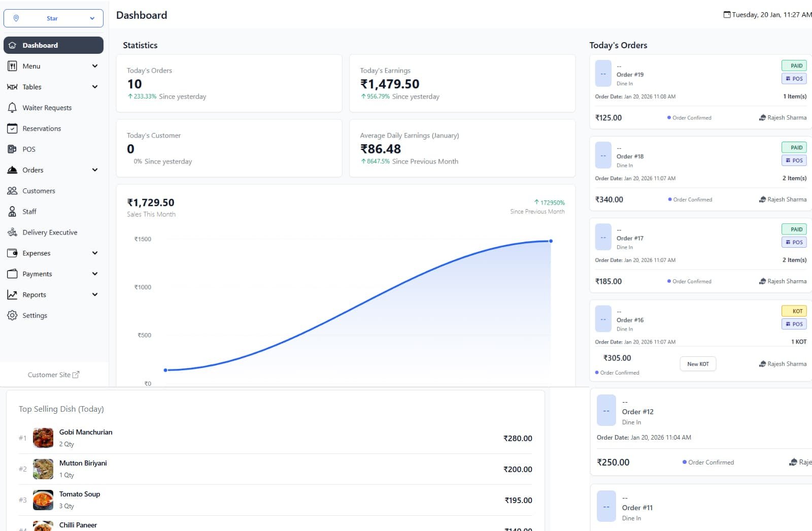Click the Gobi Manchurian dish thumbnail
812x531 pixels.
[43, 438]
